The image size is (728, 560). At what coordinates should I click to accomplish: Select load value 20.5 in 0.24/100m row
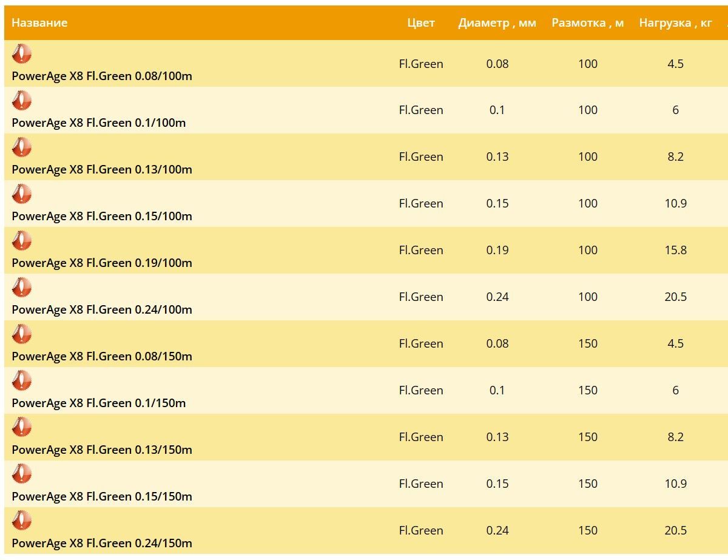pos(676,297)
